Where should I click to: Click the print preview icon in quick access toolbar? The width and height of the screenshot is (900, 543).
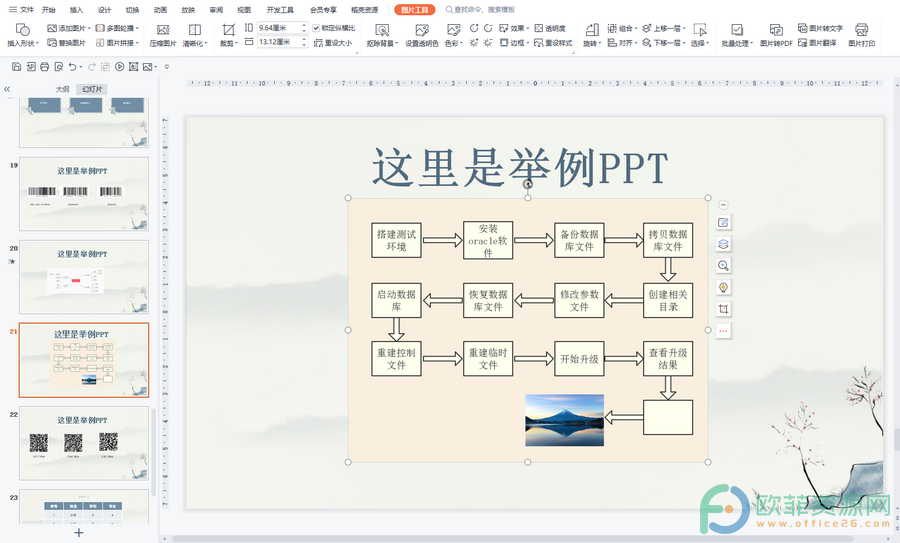[59, 67]
